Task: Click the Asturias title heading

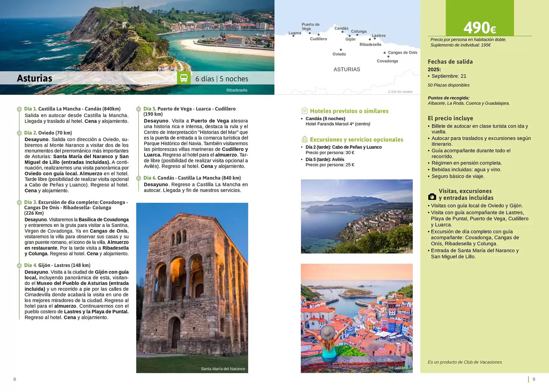Action: (x=34, y=78)
